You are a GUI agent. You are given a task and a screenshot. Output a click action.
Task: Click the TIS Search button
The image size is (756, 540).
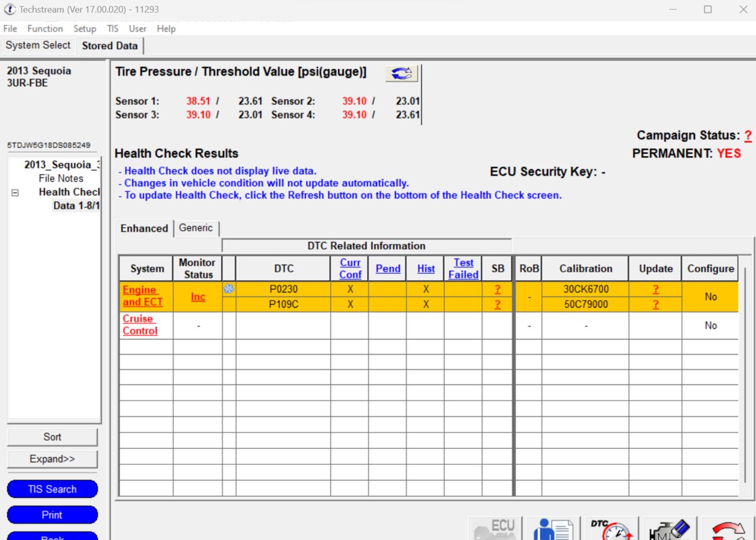point(52,489)
